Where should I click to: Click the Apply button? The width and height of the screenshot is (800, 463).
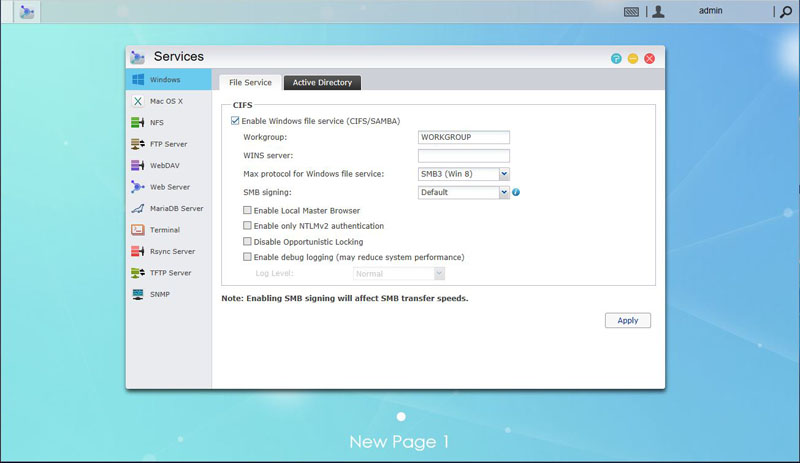[628, 321]
